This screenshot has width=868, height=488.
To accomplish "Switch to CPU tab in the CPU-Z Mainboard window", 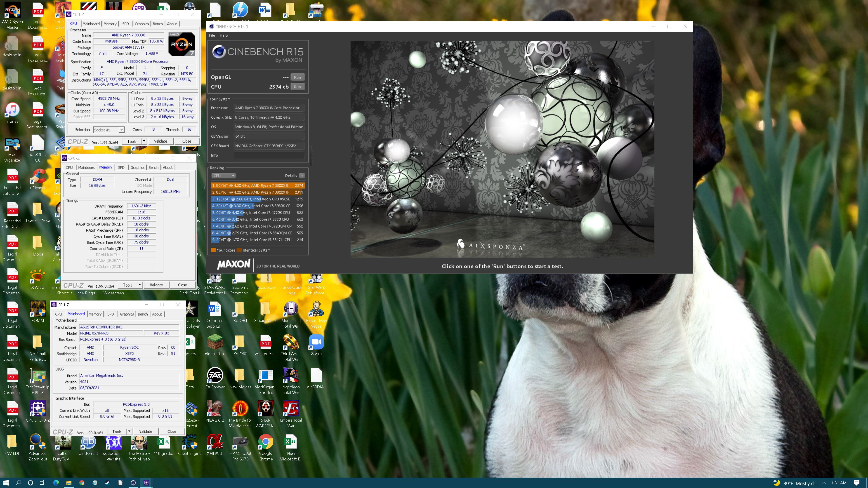I will pos(59,314).
